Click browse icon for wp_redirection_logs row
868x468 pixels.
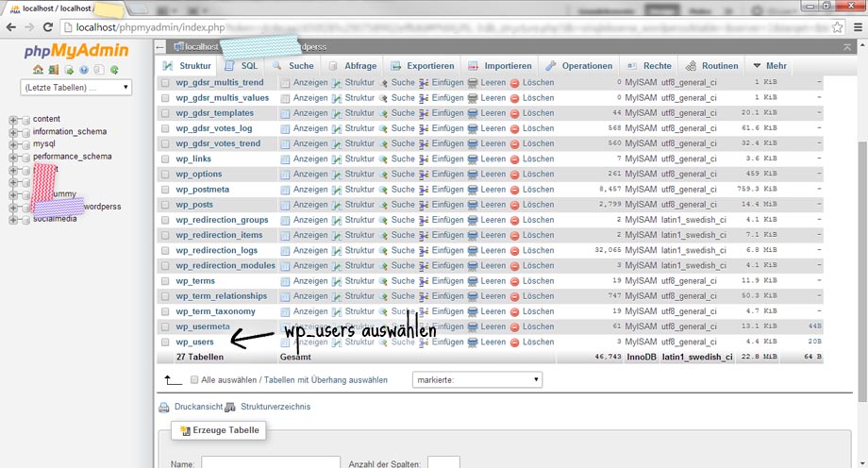[285, 251]
